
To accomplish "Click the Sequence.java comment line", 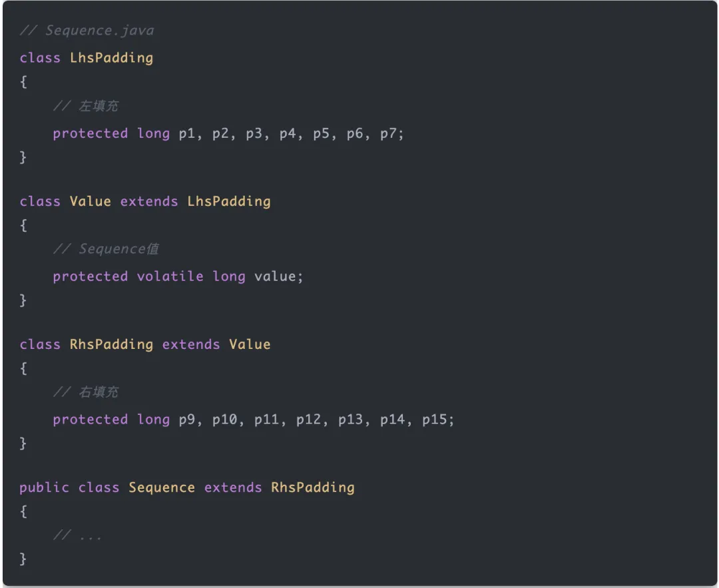I will coord(87,30).
